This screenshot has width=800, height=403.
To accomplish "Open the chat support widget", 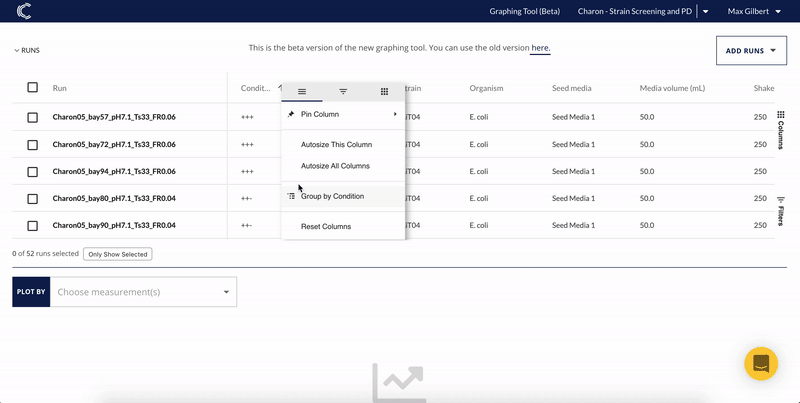I will 761,364.
